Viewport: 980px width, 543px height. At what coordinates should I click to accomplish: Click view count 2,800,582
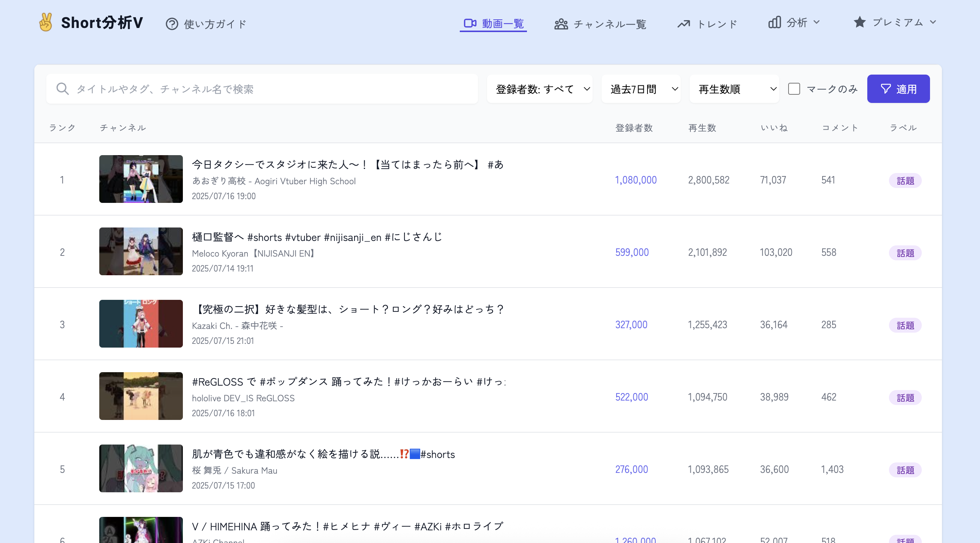point(708,180)
